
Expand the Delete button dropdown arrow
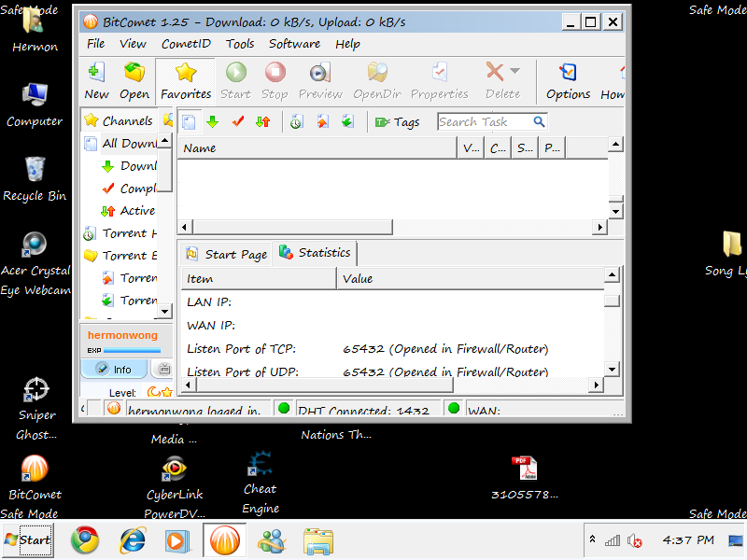[514, 72]
